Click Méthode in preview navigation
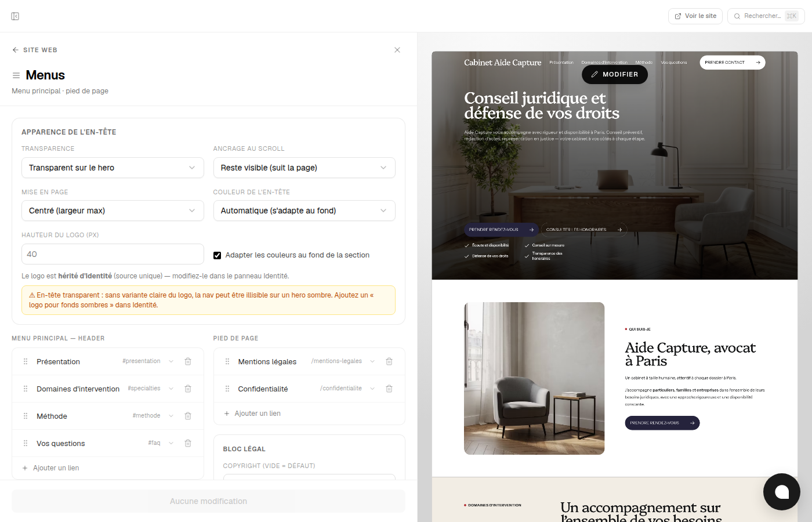 pos(644,63)
